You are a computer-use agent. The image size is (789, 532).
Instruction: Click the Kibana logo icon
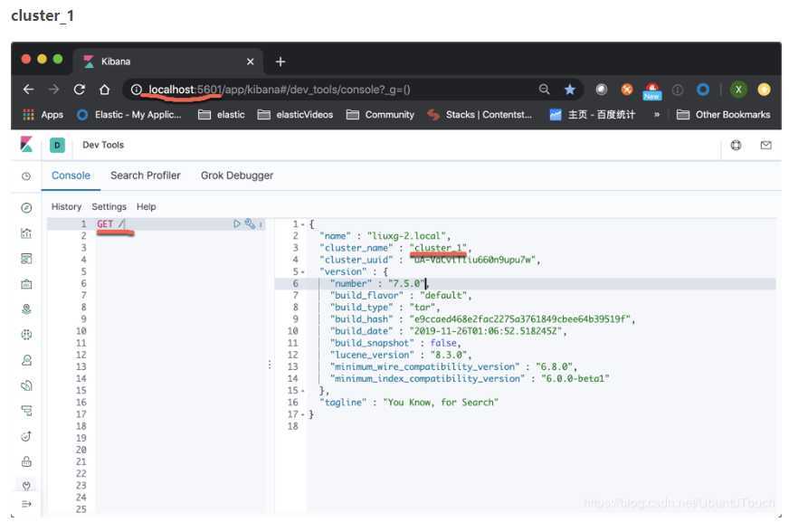coord(26,145)
